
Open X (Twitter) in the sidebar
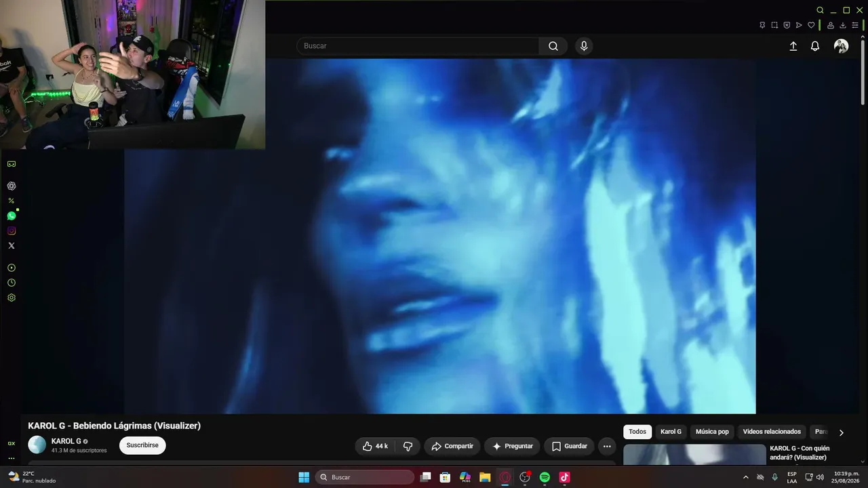coord(12,245)
